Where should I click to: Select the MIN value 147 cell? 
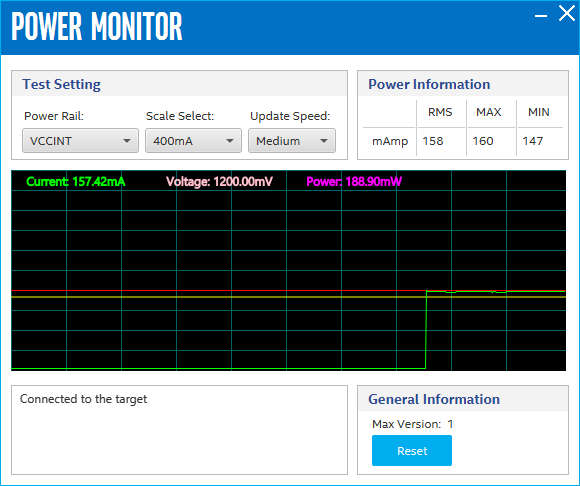pos(540,141)
